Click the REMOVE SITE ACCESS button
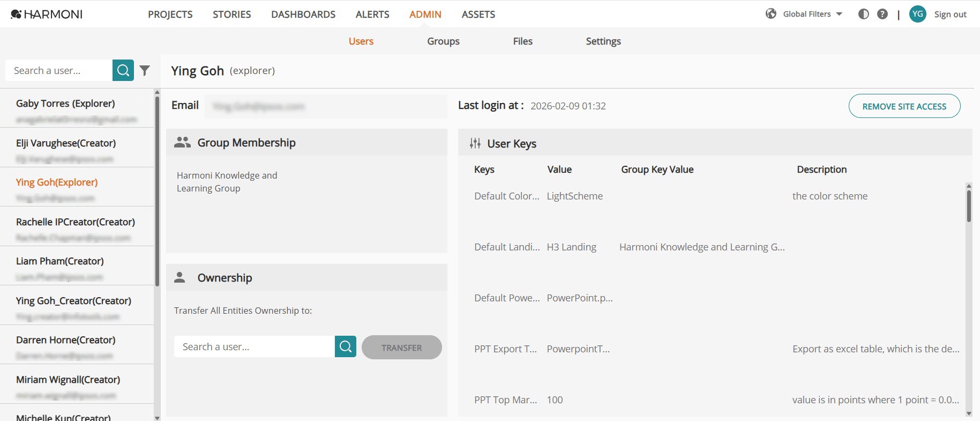980x421 pixels. tap(904, 106)
